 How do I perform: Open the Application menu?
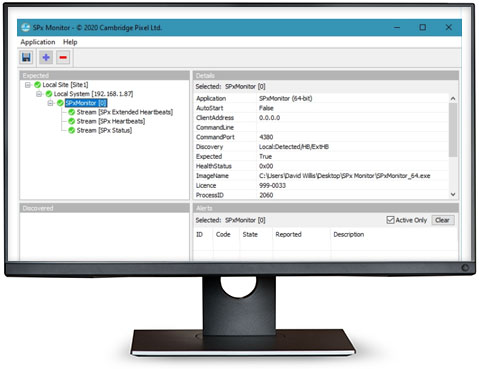(38, 42)
